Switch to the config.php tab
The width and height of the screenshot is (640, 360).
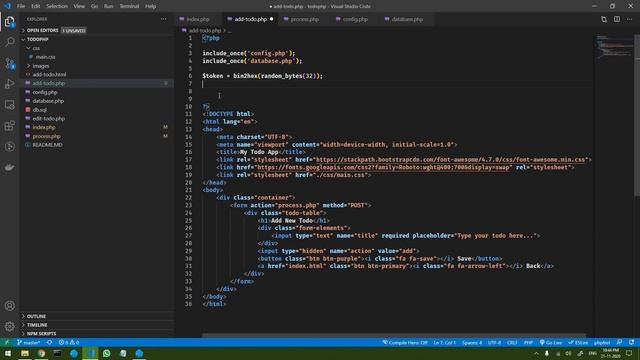click(x=355, y=19)
